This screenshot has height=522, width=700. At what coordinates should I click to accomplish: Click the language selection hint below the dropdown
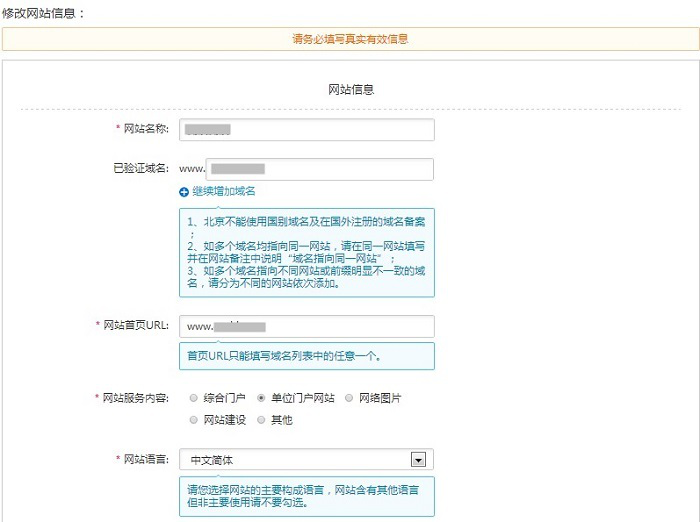[x=306, y=497]
